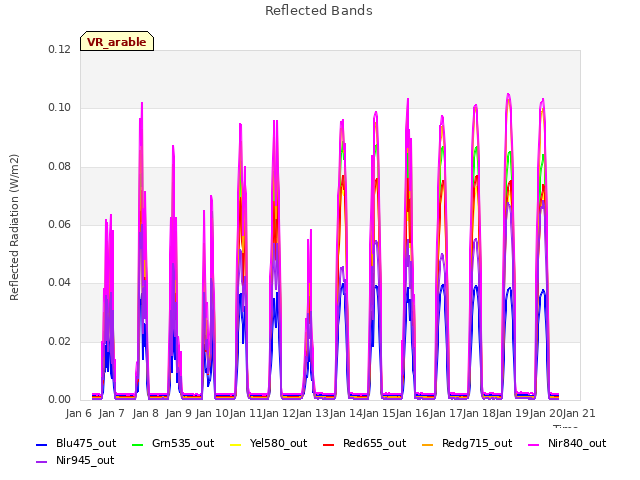Click the Reflected Bands chart title
The width and height of the screenshot is (640, 480).
[319, 11]
